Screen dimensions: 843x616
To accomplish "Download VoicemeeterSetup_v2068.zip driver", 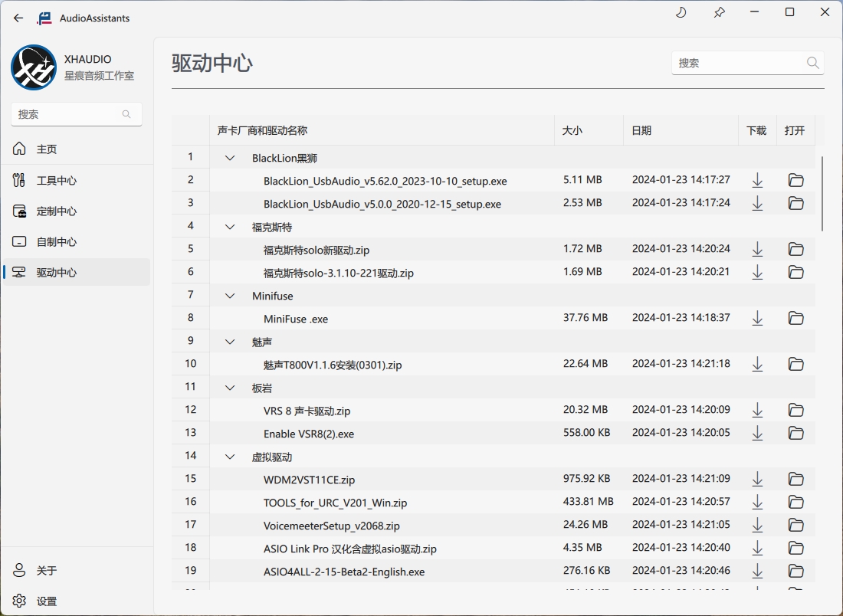I will click(x=757, y=525).
